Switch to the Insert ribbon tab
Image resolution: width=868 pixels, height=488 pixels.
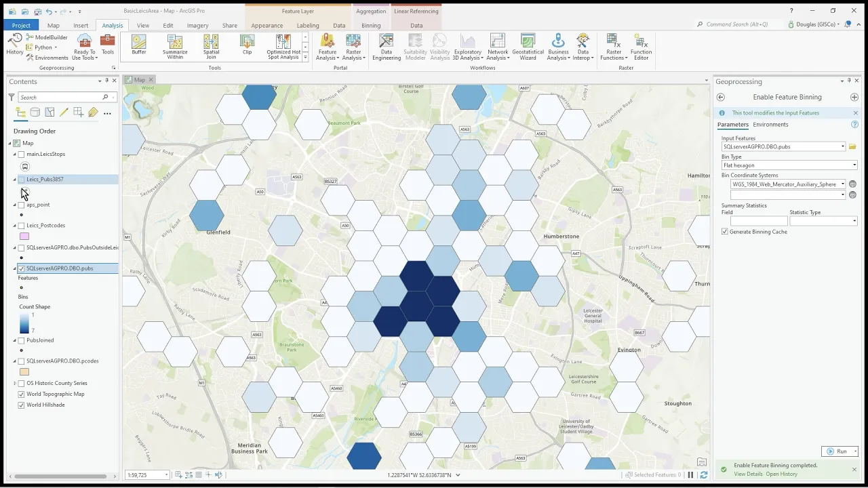point(81,26)
